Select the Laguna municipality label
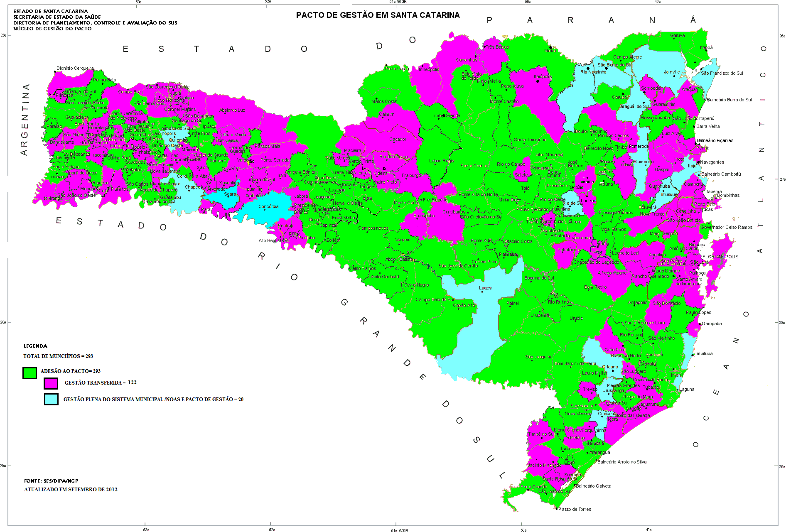The image size is (786, 532). 687,389
